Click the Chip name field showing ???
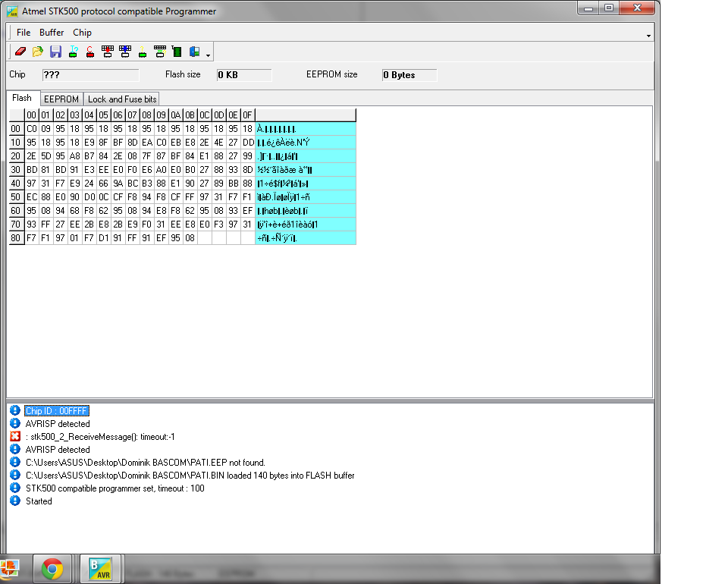This screenshot has width=728, height=584. coord(90,75)
